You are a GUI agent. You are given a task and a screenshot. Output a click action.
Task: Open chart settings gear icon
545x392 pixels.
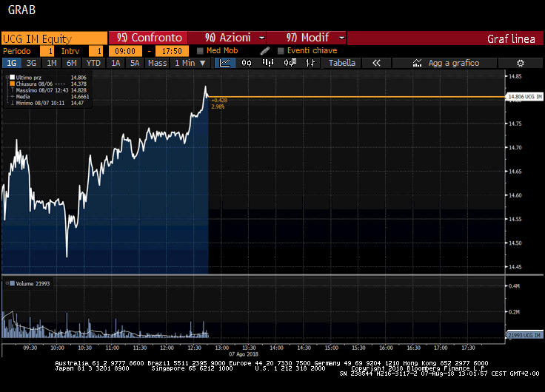[x=521, y=63]
